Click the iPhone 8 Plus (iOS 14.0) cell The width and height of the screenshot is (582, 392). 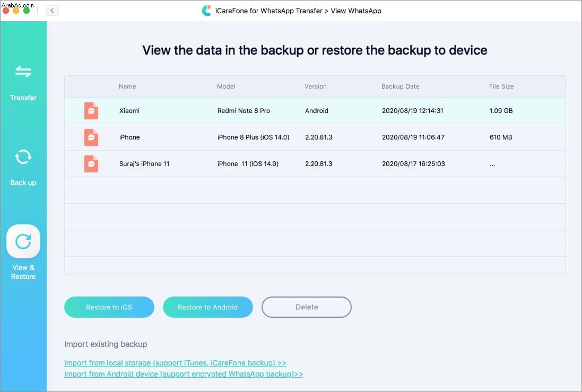253,137
